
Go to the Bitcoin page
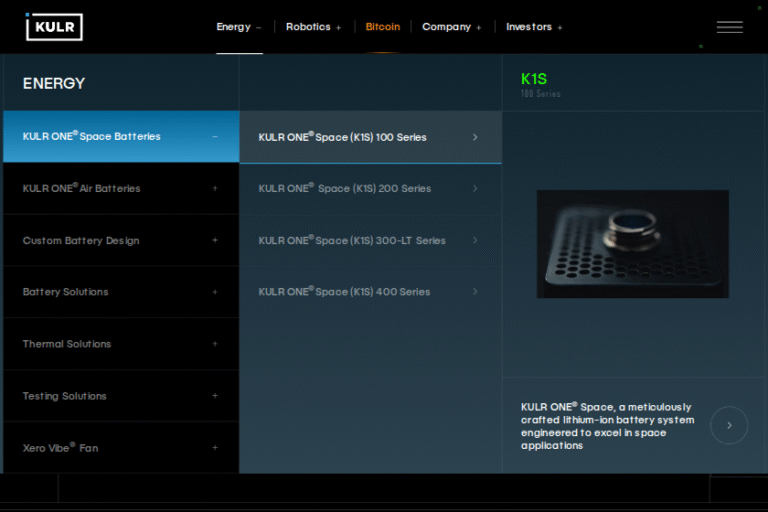tap(382, 27)
